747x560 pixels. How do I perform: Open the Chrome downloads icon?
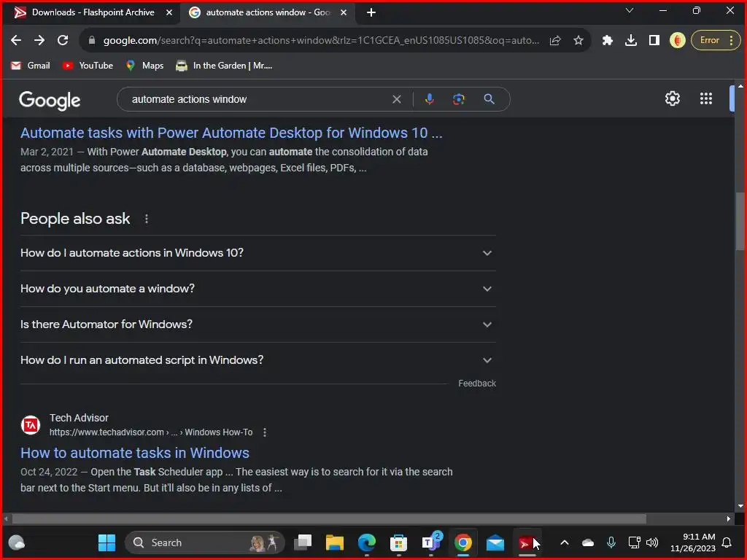(x=631, y=41)
